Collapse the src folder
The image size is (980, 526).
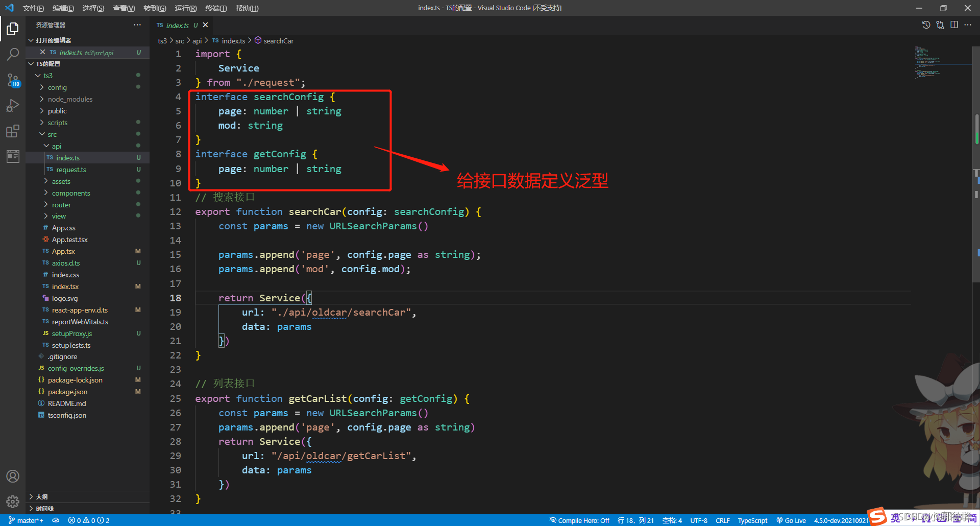click(x=87, y=134)
